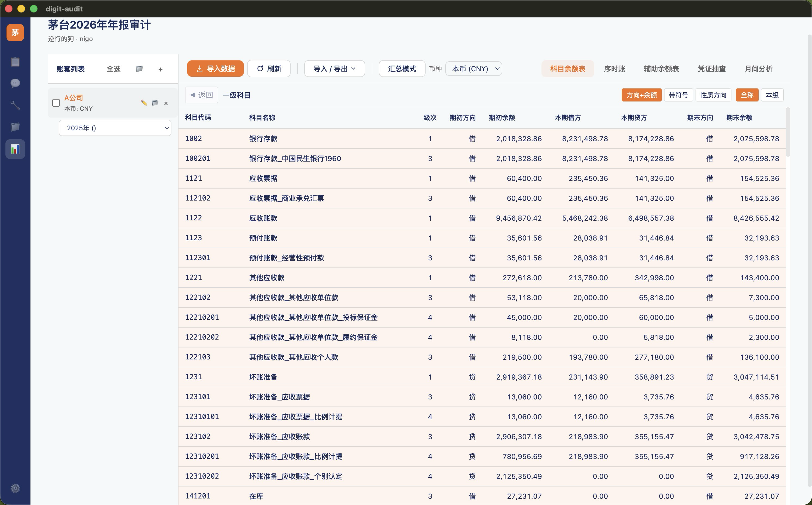Select 坏账准备_应收账款_个别认定 row
This screenshot has width=812, height=505.
click(482, 476)
